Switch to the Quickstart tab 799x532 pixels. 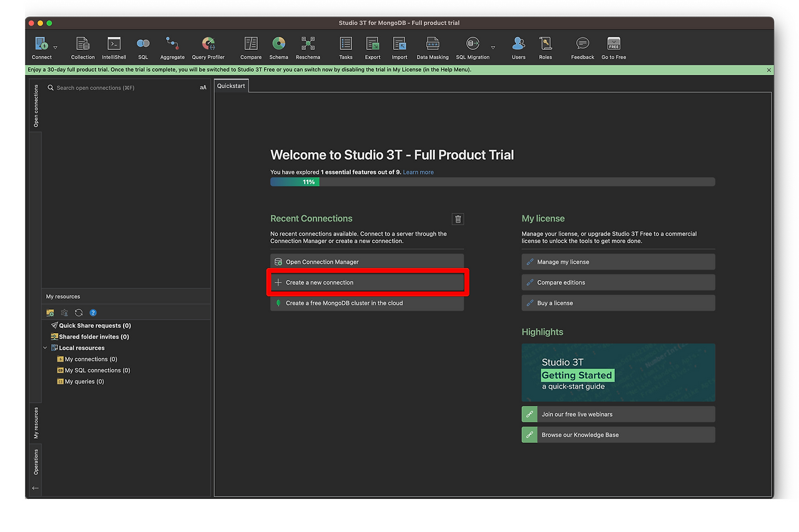coord(231,86)
